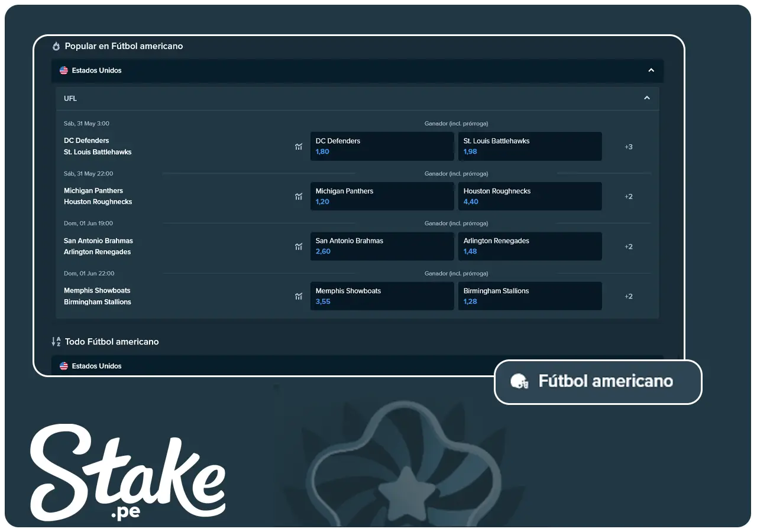Click the Dom, 01 Jun 22:00 match time

point(89,274)
